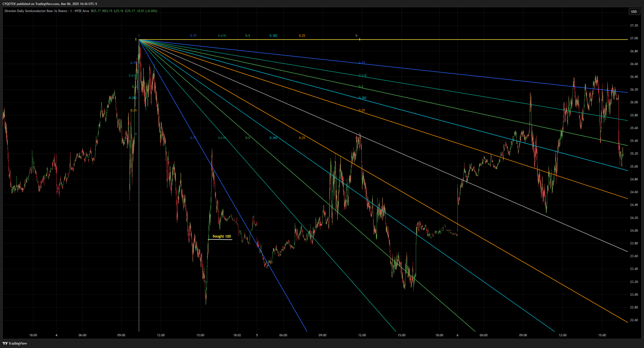Click the 26.00 price axis label
The image size is (644, 348).
[x=634, y=102]
